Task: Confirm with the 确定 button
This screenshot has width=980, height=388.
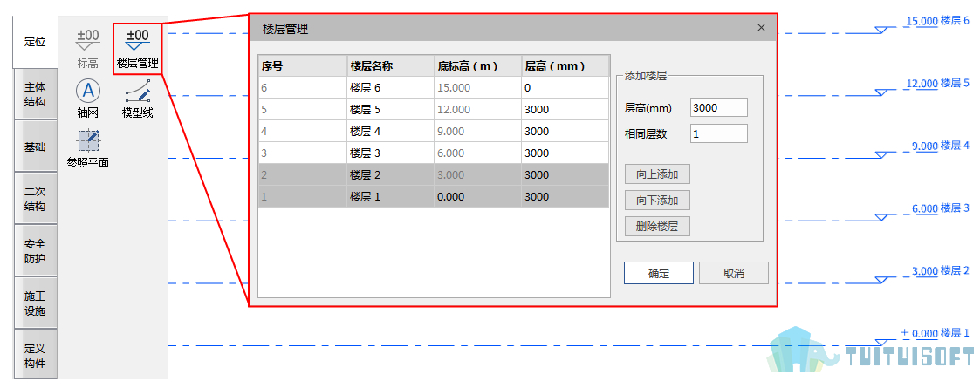Action: [x=659, y=273]
